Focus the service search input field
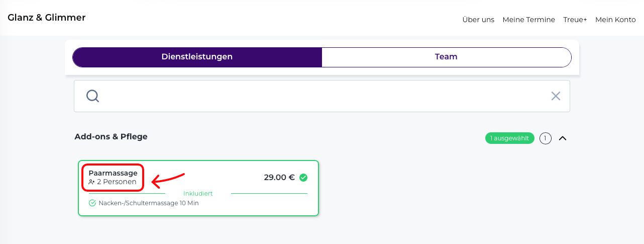 [x=321, y=96]
